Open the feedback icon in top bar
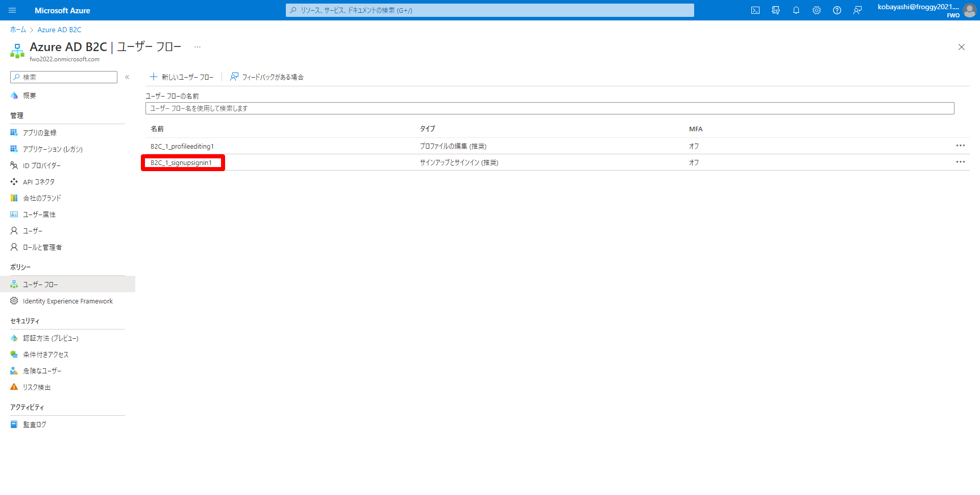 coord(857,10)
